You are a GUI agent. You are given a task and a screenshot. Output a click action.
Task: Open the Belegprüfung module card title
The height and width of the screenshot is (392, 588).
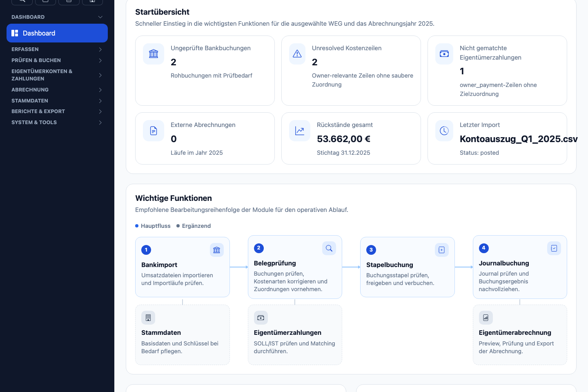click(275, 263)
